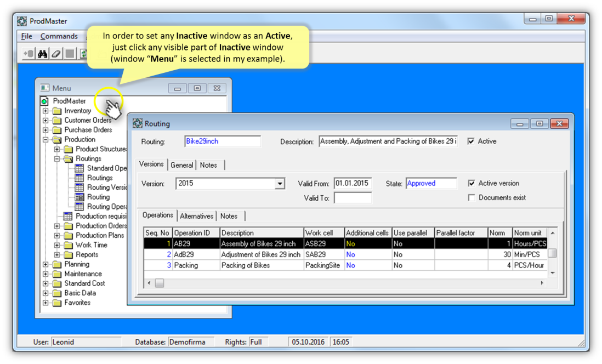602x364 pixels.
Task: Click the eraser clear toolbar icon
Action: click(x=56, y=54)
